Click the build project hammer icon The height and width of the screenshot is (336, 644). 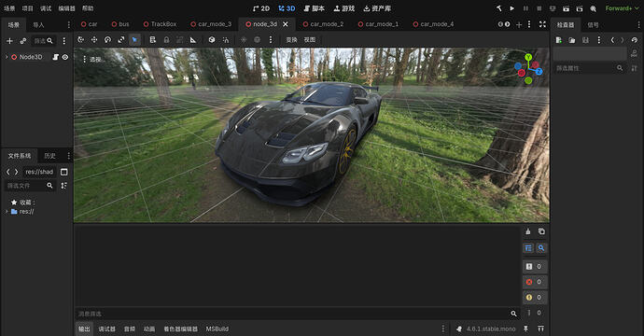(498, 8)
